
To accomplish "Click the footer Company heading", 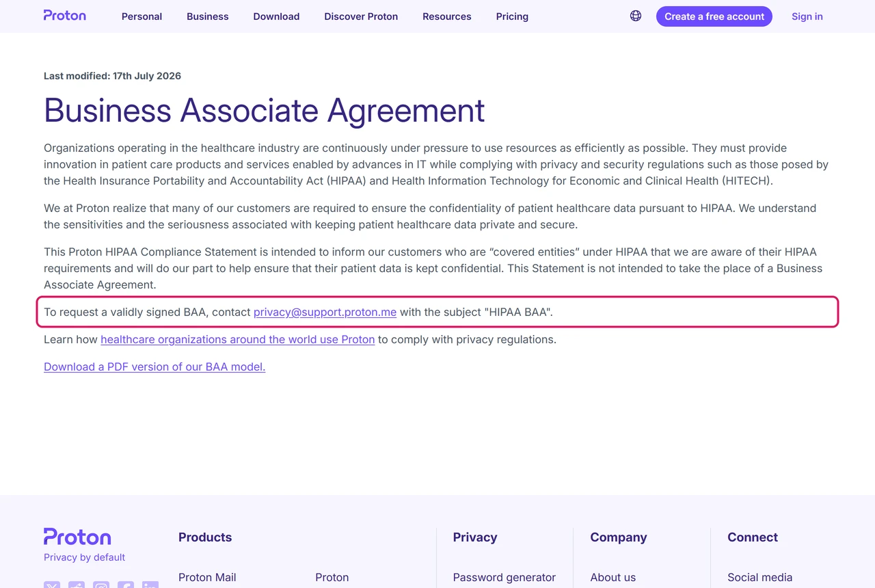I will pyautogui.click(x=619, y=537).
